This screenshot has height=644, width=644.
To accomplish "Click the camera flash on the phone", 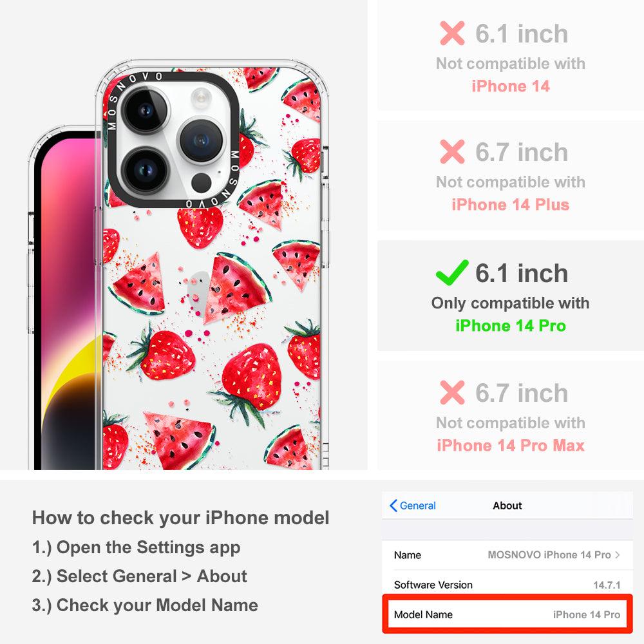I will (x=201, y=98).
